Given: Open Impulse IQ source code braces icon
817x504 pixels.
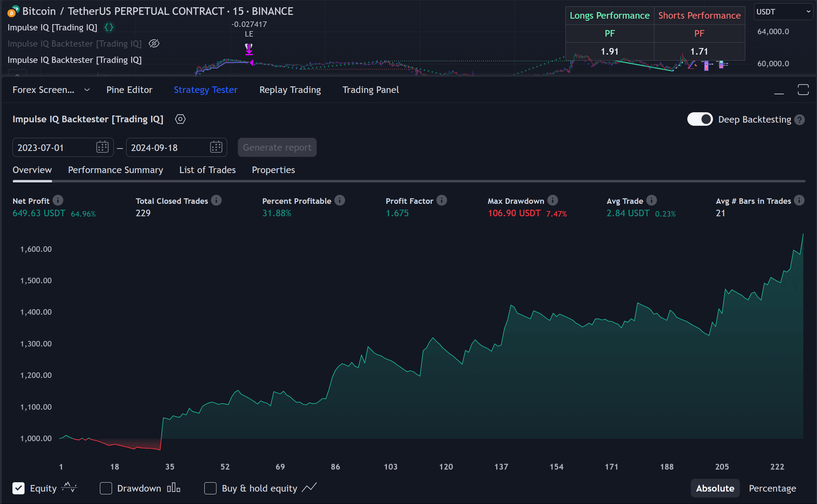Looking at the screenshot, I should [x=109, y=27].
